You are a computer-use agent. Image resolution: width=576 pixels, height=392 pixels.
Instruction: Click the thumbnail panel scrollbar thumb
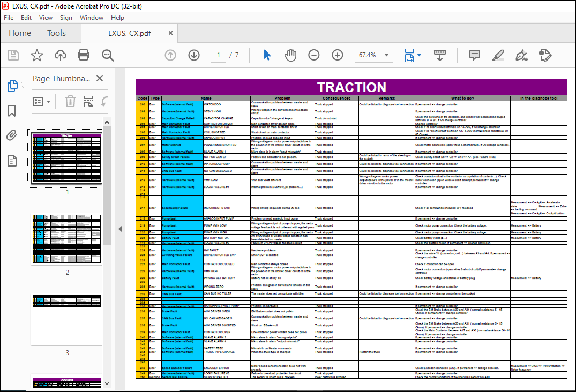click(107, 186)
